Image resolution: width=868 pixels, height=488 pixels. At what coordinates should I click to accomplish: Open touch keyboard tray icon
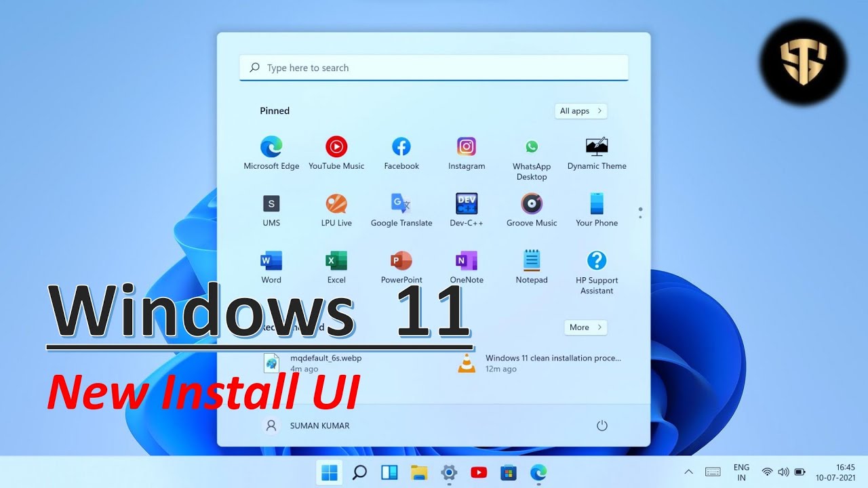pos(713,472)
